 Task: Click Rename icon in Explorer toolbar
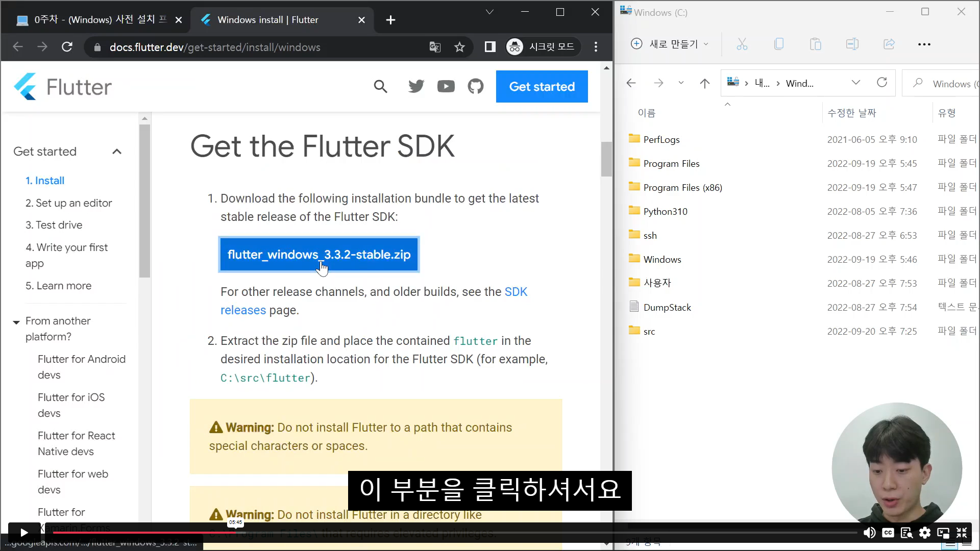coord(852,44)
